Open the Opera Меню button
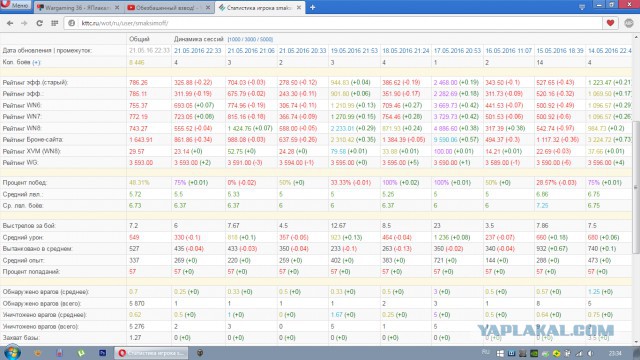Screen dimensions: 640x360 click(x=15, y=5)
